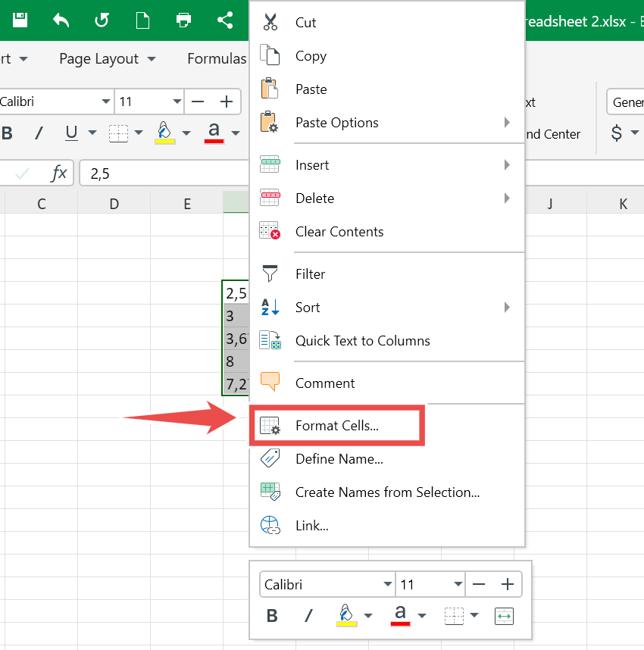Open the Page Layout ribbon tab
This screenshot has height=650, width=644.
[107, 59]
